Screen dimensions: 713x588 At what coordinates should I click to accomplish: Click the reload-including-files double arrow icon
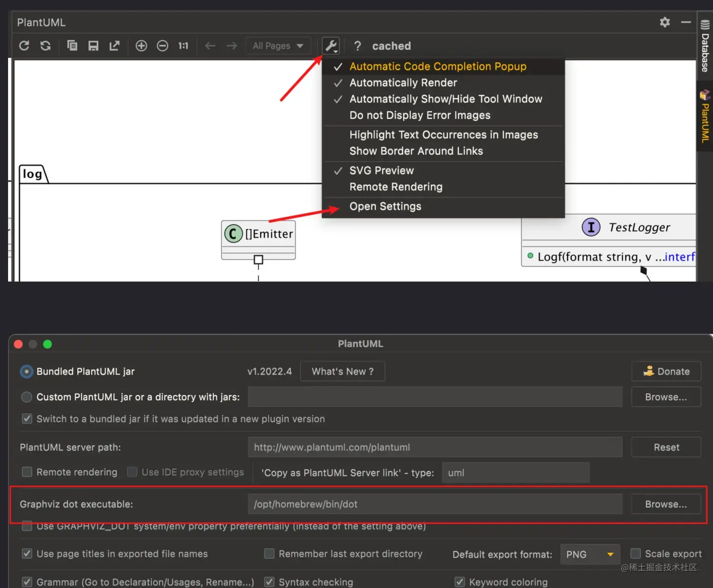click(x=46, y=46)
